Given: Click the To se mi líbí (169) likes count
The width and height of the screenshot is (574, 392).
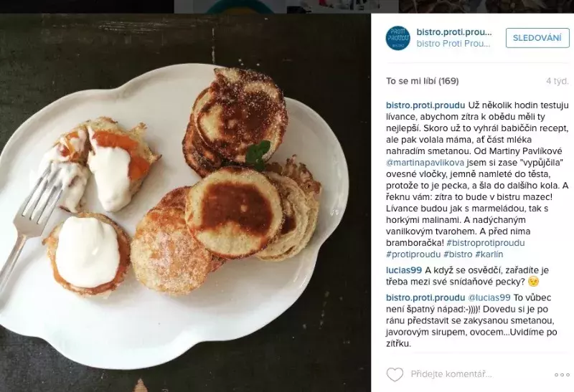Looking at the screenshot, I should [422, 81].
